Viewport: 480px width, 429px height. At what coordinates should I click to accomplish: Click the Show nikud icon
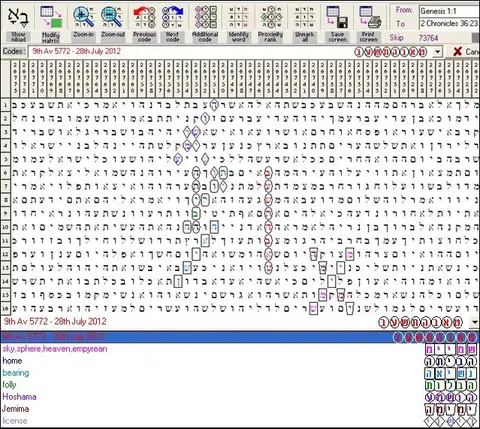coord(18,17)
